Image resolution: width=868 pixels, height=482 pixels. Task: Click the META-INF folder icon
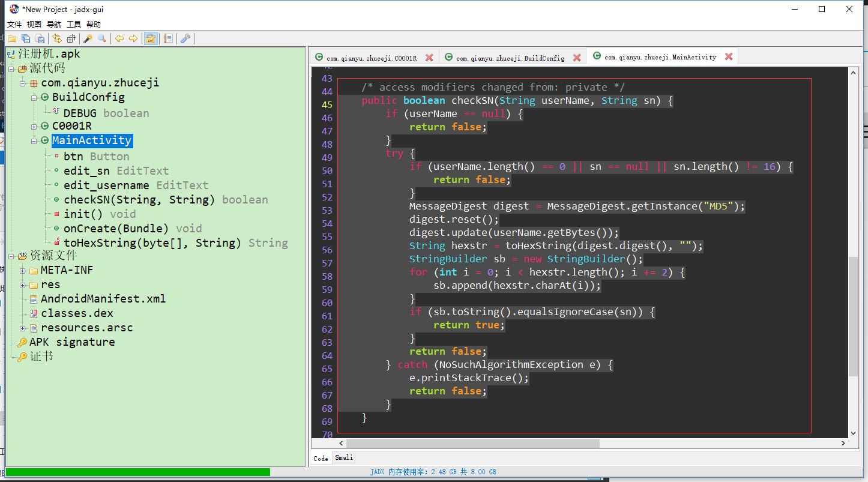tap(34, 270)
